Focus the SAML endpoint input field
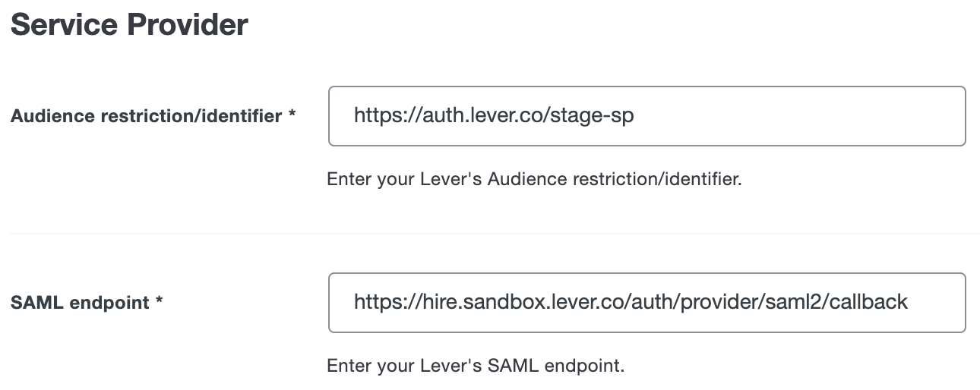The image size is (980, 390). coord(646,303)
